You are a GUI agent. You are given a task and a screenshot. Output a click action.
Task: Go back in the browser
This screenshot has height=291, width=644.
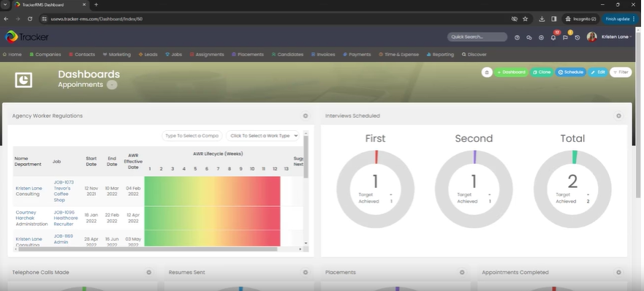6,19
